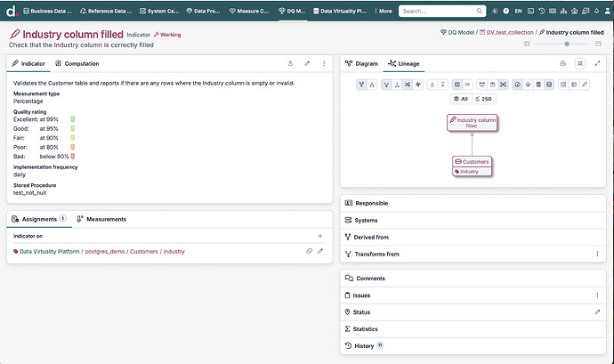
Task: Toggle the collapse-all nodes lineage button
Action: tap(503, 85)
